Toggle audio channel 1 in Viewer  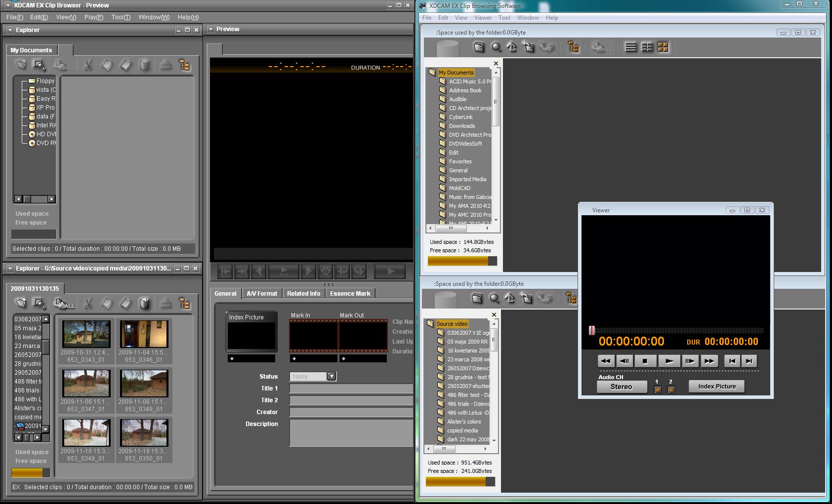coord(658,389)
